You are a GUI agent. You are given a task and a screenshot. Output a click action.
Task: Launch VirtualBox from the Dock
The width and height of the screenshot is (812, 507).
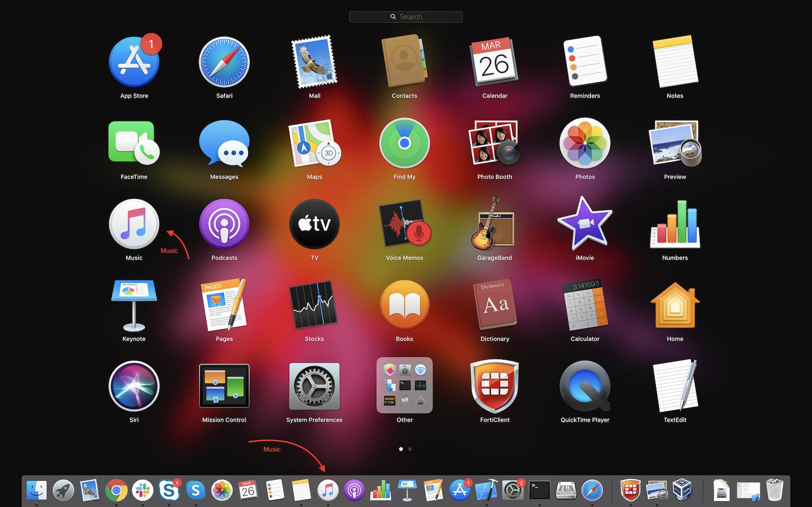[x=683, y=490]
